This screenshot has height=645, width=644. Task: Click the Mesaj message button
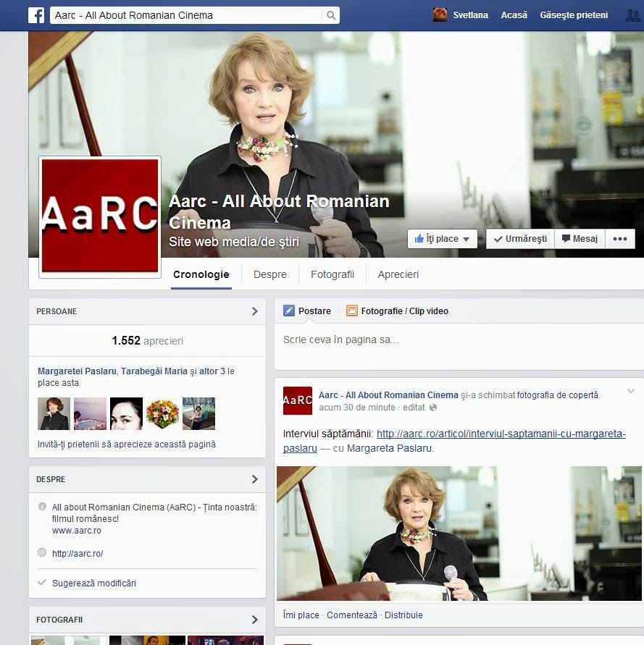click(x=580, y=239)
